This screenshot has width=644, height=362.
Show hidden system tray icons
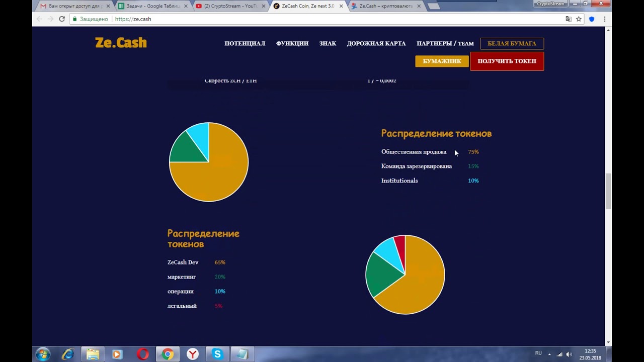[x=549, y=354]
